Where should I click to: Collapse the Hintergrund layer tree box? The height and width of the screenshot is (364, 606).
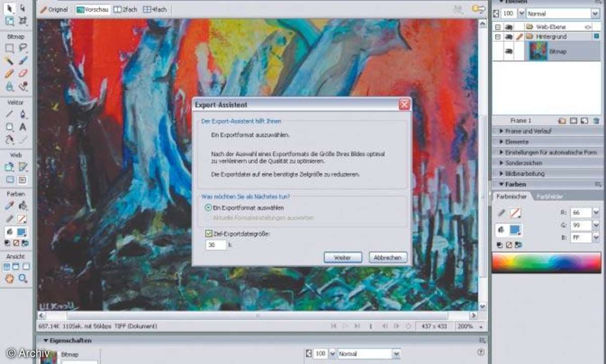(x=498, y=37)
